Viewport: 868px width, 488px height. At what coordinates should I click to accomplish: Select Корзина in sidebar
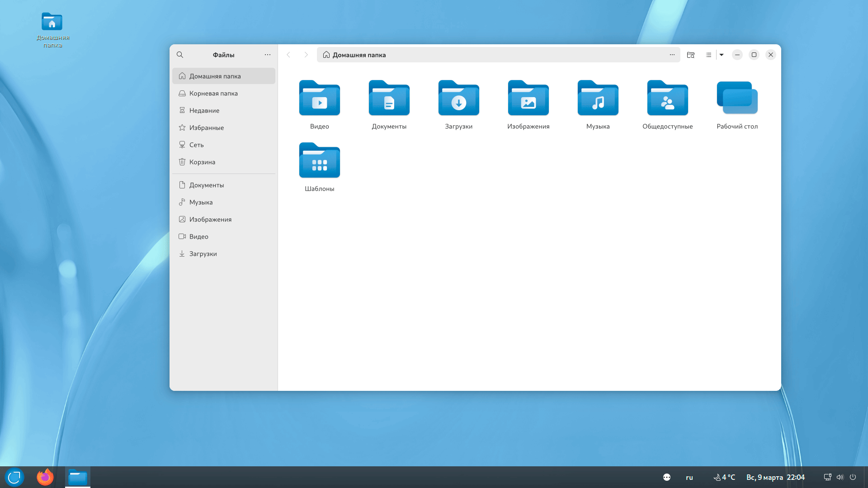click(x=202, y=162)
